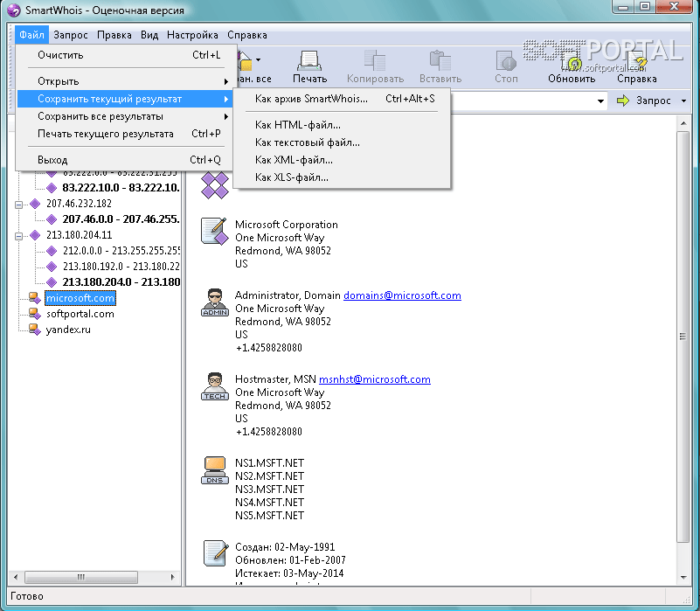Save result as XML file

[342, 160]
